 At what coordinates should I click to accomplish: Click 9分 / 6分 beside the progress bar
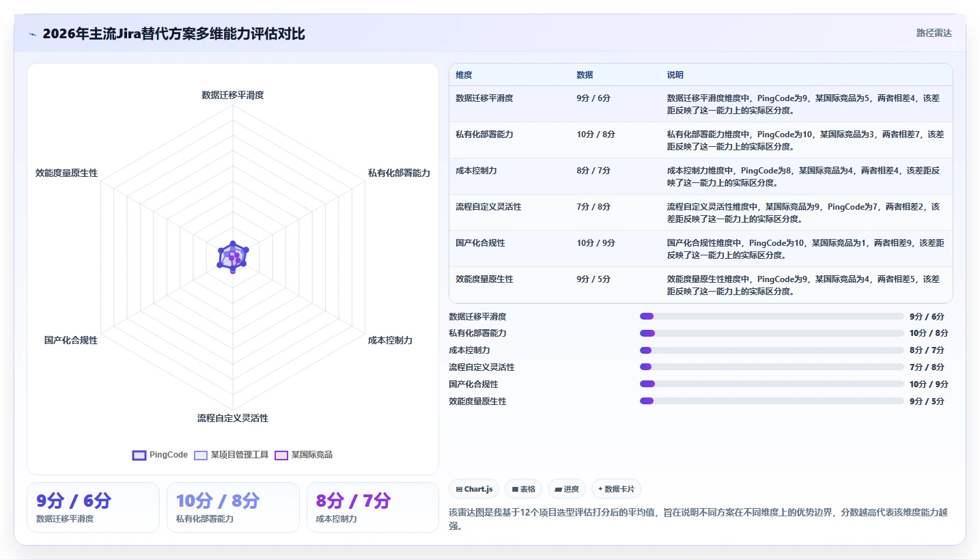[x=927, y=316]
